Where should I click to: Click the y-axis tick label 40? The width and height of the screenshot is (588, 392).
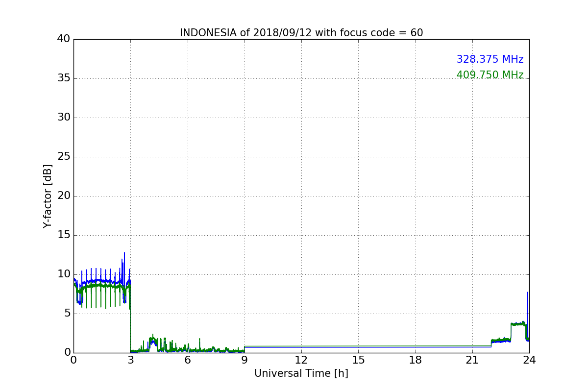pos(64,39)
